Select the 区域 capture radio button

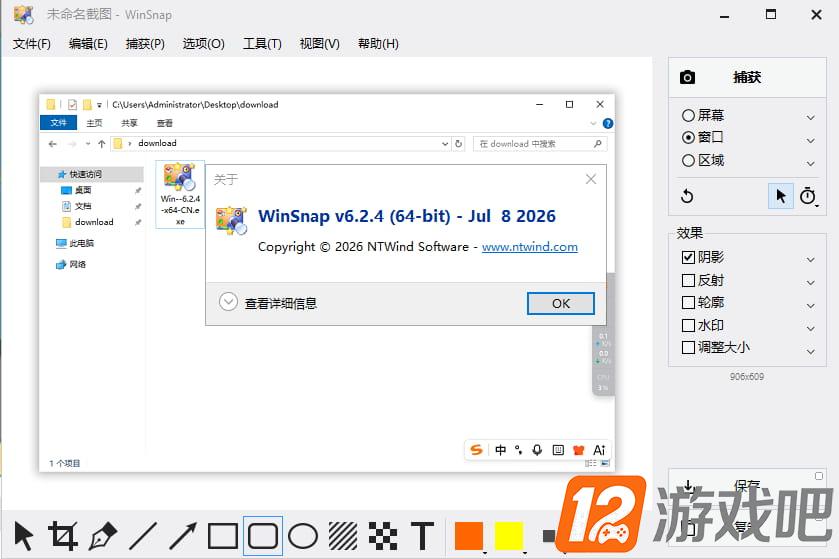click(x=688, y=160)
